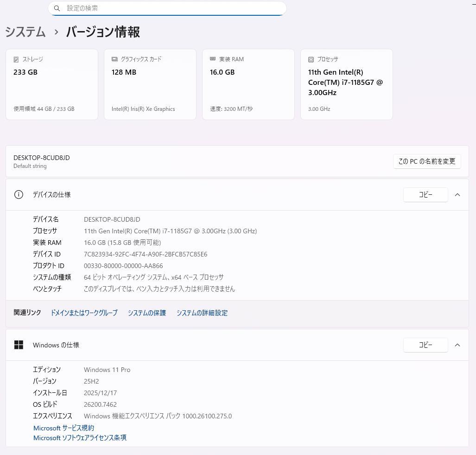The height and width of the screenshot is (455, 476).
Task: Open the システムの詳細設定 link
Action: [x=202, y=313]
